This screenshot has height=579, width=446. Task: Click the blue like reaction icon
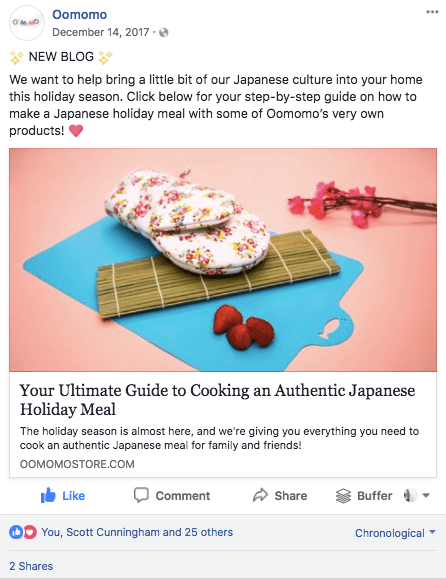coord(16,532)
